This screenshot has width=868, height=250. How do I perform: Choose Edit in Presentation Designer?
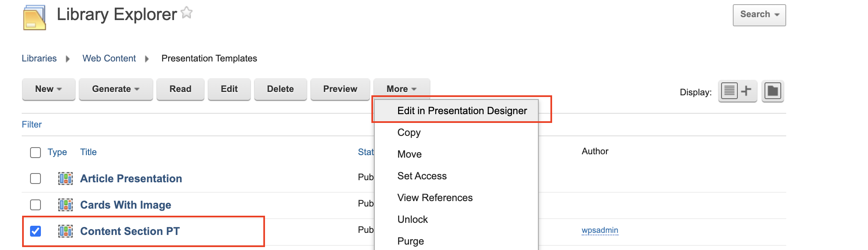coord(462,111)
